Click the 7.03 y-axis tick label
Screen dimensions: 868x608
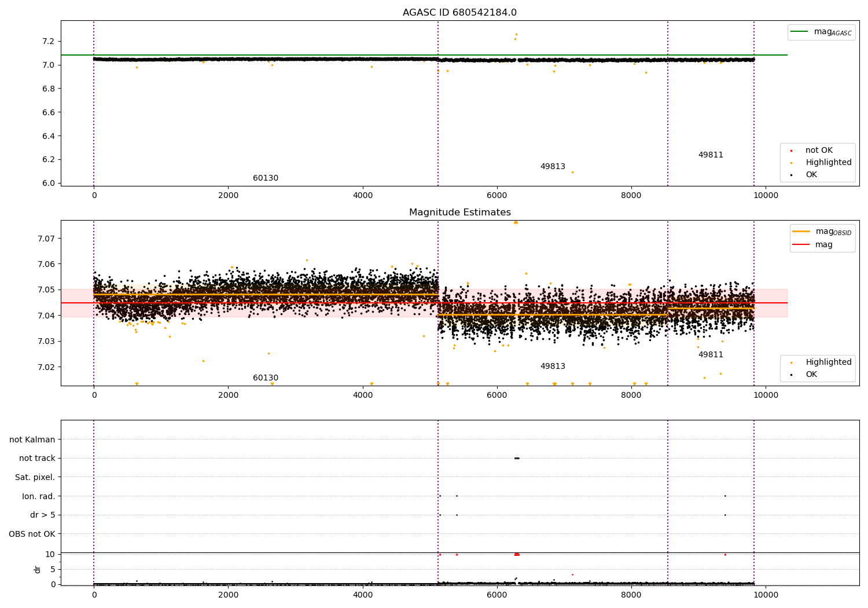tap(46, 342)
